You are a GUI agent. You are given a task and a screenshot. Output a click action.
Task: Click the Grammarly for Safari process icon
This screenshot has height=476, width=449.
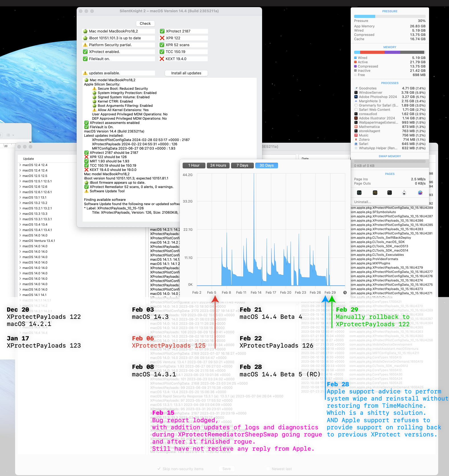356,105
